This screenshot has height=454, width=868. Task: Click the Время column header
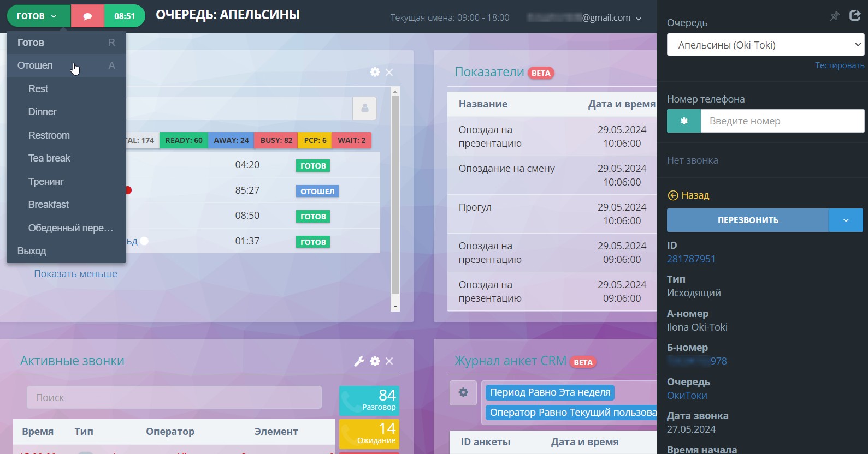pos(38,432)
